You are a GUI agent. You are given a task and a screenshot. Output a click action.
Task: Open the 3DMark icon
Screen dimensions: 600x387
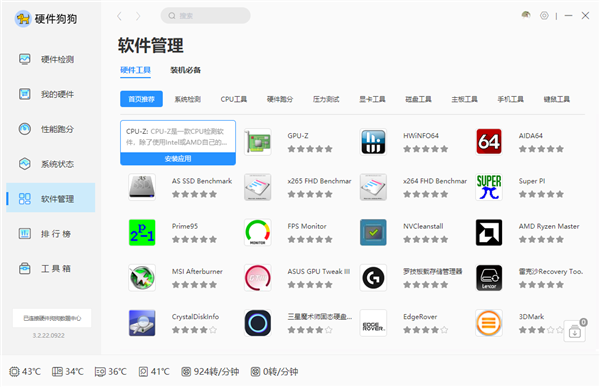pos(489,323)
